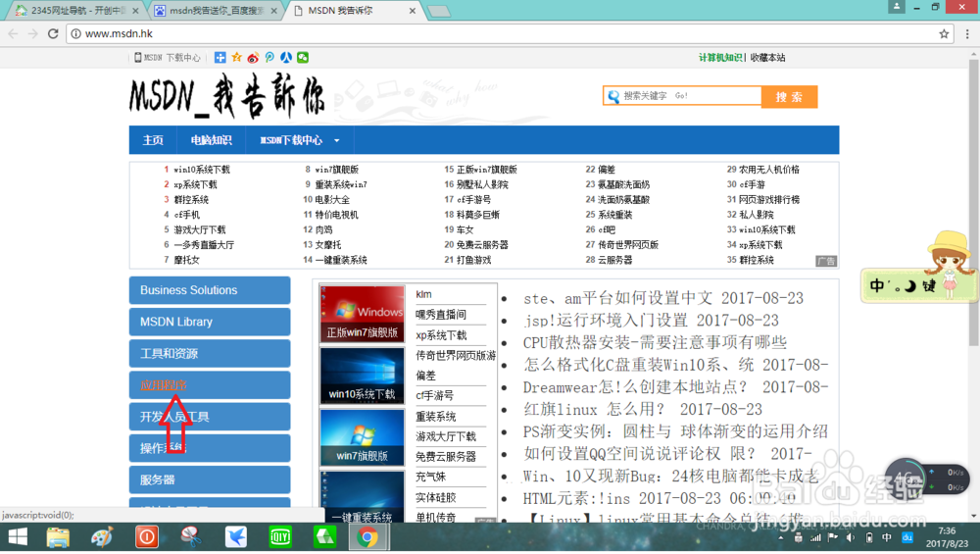Open 服务器 sidebar item
980x554 pixels.
(x=210, y=479)
